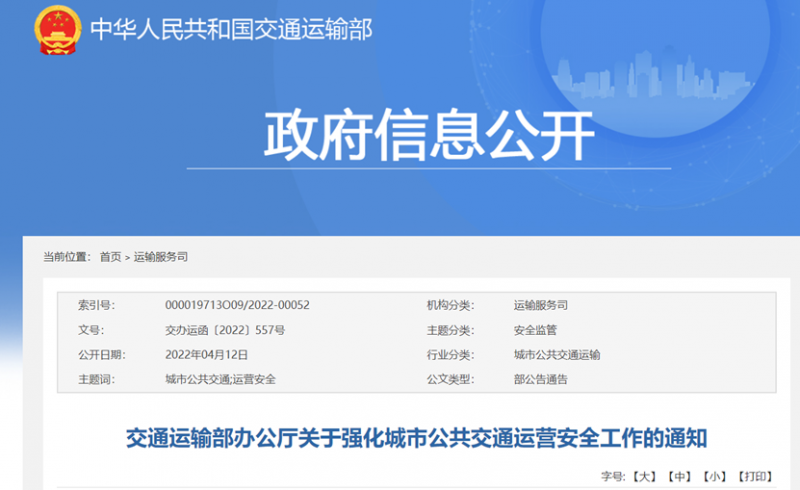800x490 pixels.
Task: Set font size to 中
Action: pos(679,476)
